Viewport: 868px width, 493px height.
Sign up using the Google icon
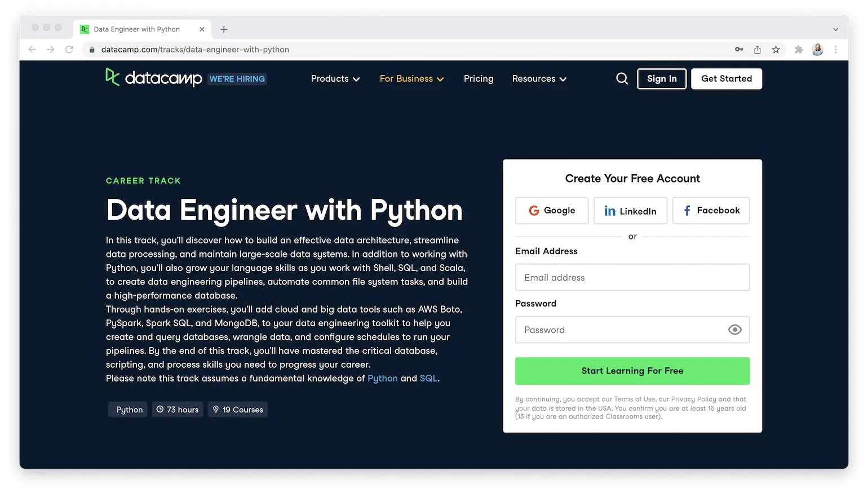[534, 210]
